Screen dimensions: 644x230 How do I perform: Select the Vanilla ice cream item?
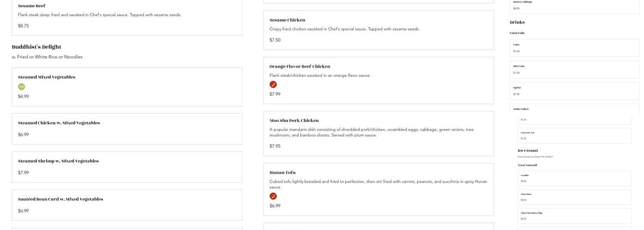point(524,175)
